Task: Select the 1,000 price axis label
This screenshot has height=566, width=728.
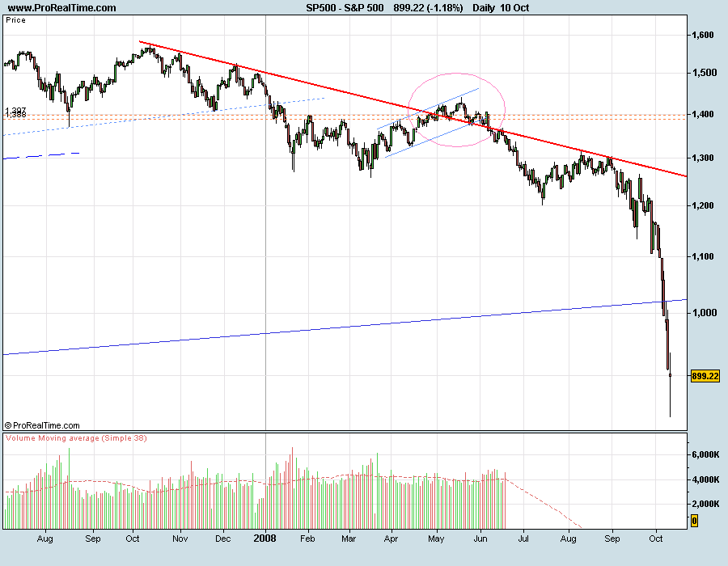Action: (x=704, y=313)
